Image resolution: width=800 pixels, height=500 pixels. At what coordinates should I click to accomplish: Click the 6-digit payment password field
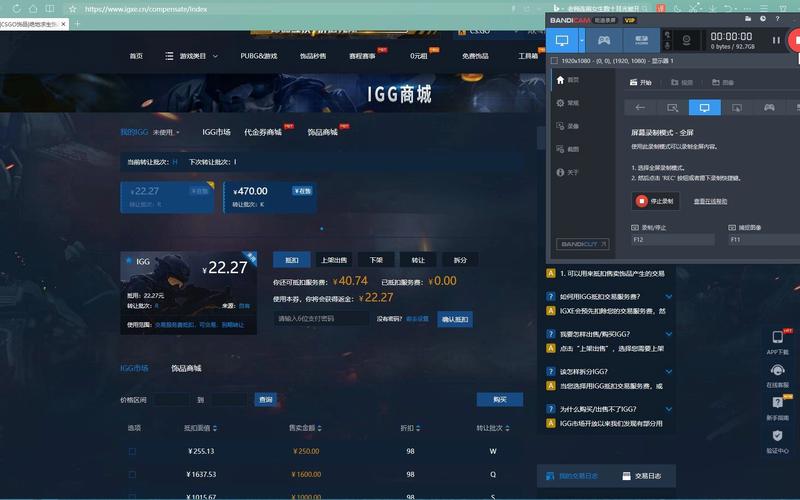321,318
